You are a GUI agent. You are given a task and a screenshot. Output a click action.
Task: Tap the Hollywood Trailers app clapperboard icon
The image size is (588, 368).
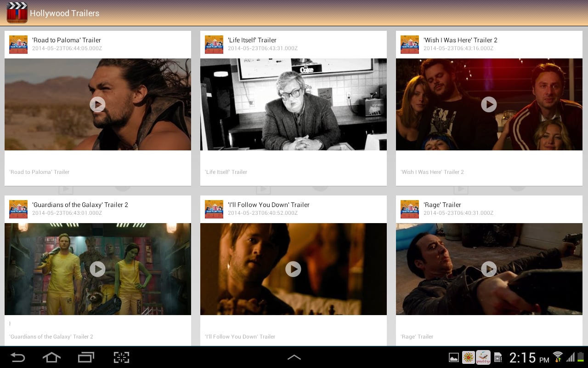(17, 13)
